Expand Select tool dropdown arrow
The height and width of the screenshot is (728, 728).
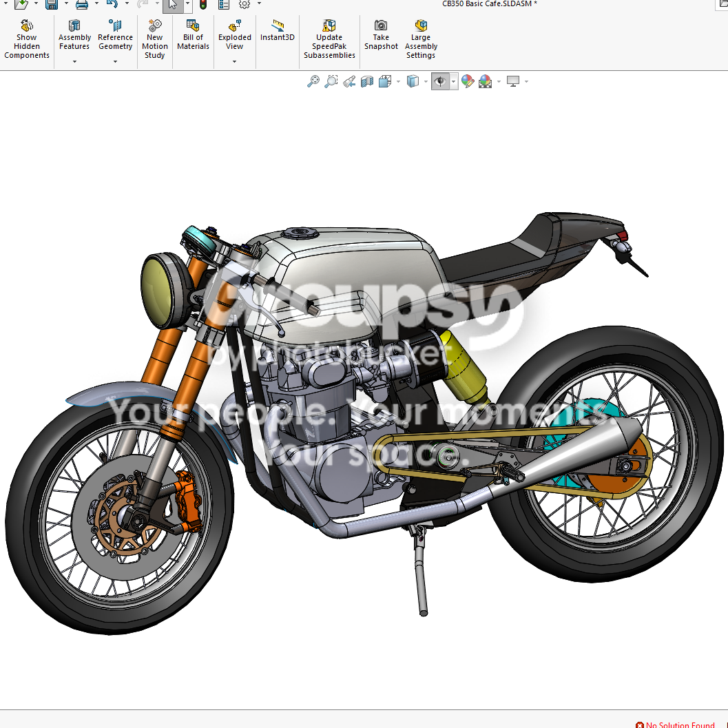point(187,4)
